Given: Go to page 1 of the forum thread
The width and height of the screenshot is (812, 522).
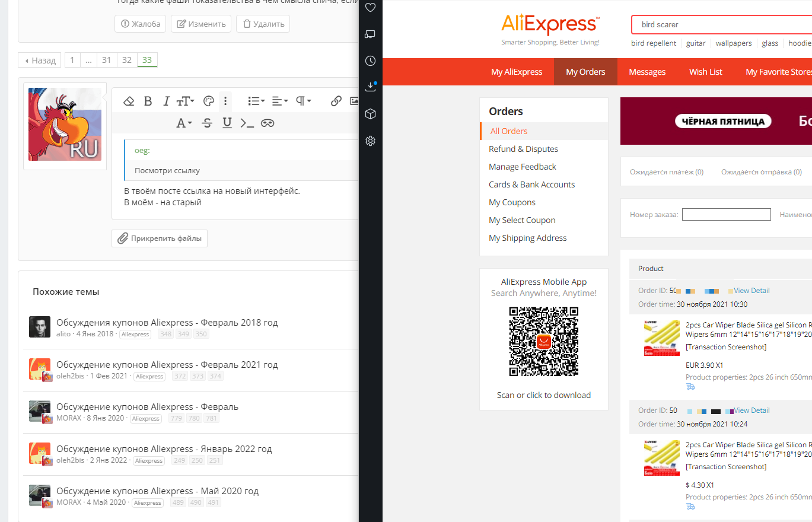Looking at the screenshot, I should click(72, 60).
